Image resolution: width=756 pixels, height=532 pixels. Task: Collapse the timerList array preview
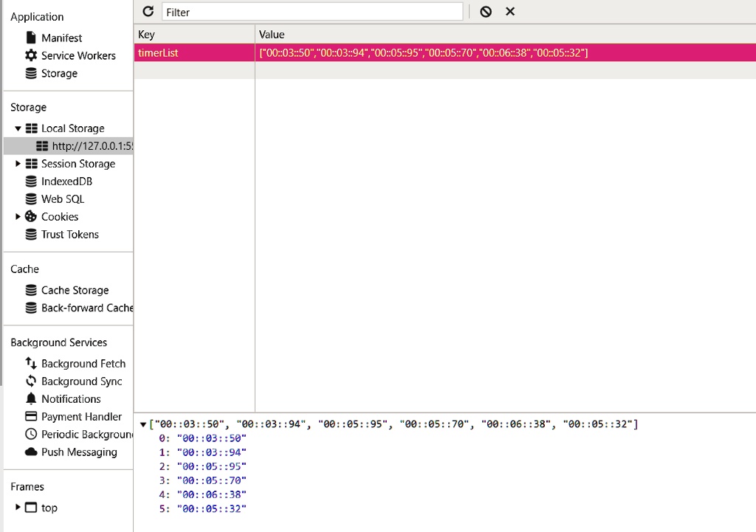pyautogui.click(x=143, y=424)
